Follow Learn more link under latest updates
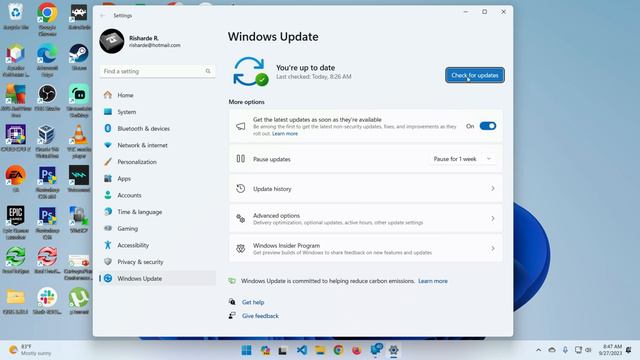 point(285,134)
